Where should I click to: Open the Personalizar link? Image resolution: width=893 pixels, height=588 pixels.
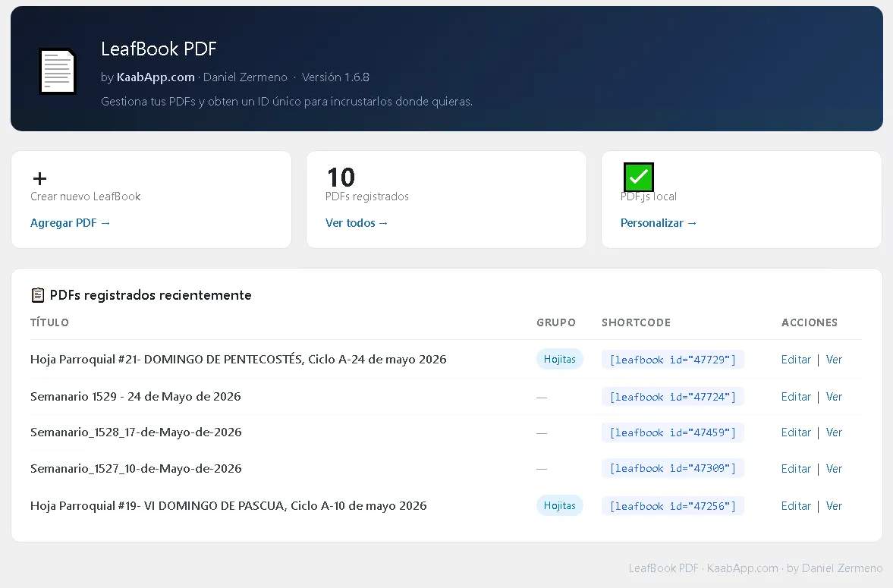click(659, 223)
